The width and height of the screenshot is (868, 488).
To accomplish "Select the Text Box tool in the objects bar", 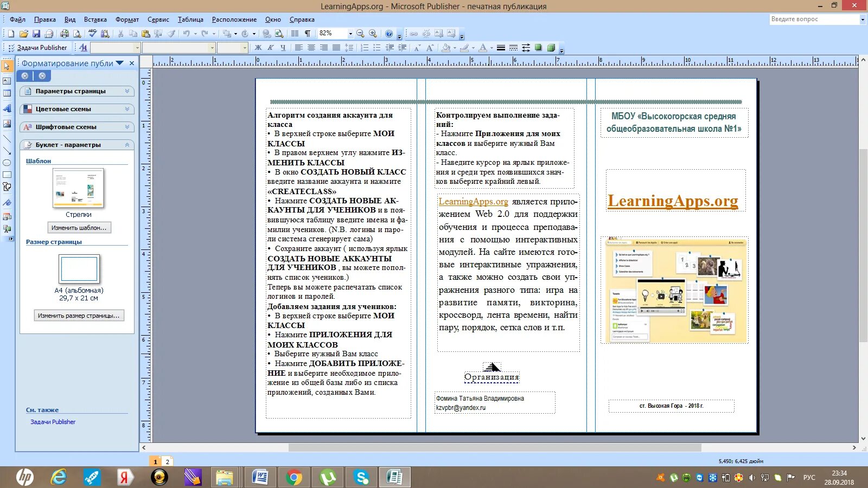I will (x=7, y=81).
